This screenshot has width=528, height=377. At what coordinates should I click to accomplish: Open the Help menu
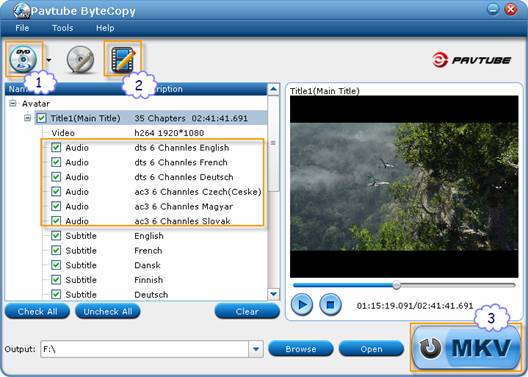tap(105, 28)
